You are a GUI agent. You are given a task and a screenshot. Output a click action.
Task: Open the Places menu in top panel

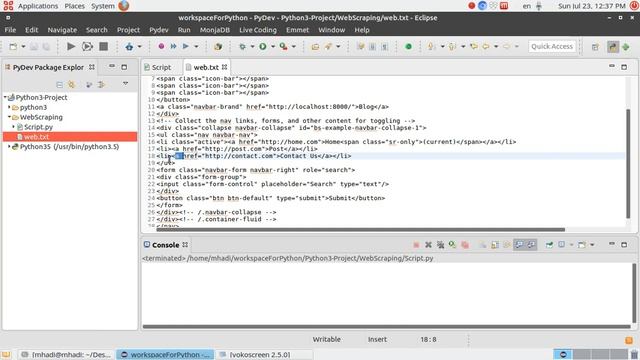(74, 6)
